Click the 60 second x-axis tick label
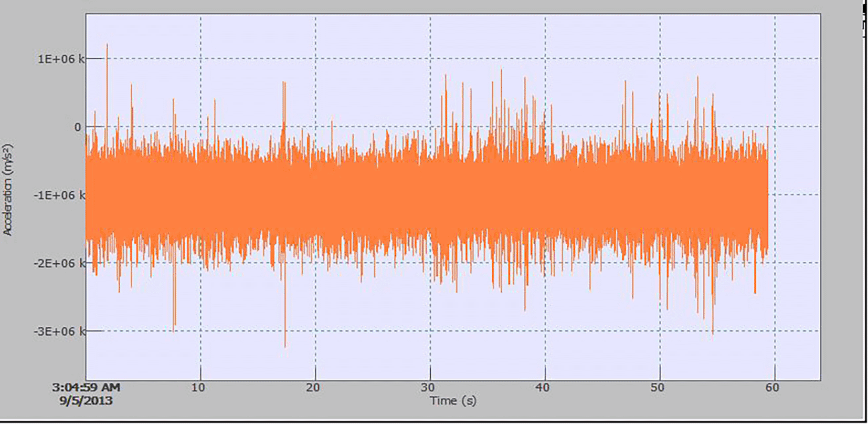Image resolution: width=868 pixels, height=424 pixels. [772, 388]
